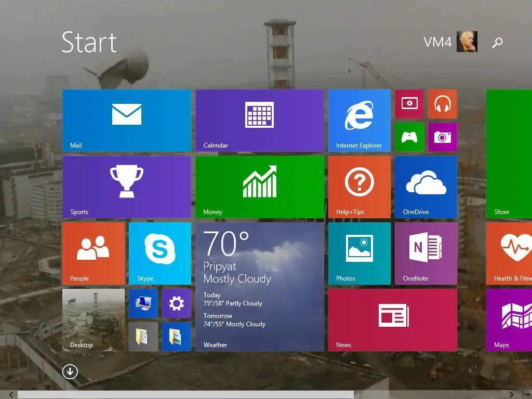Click the 70° temperature reading

(x=226, y=243)
